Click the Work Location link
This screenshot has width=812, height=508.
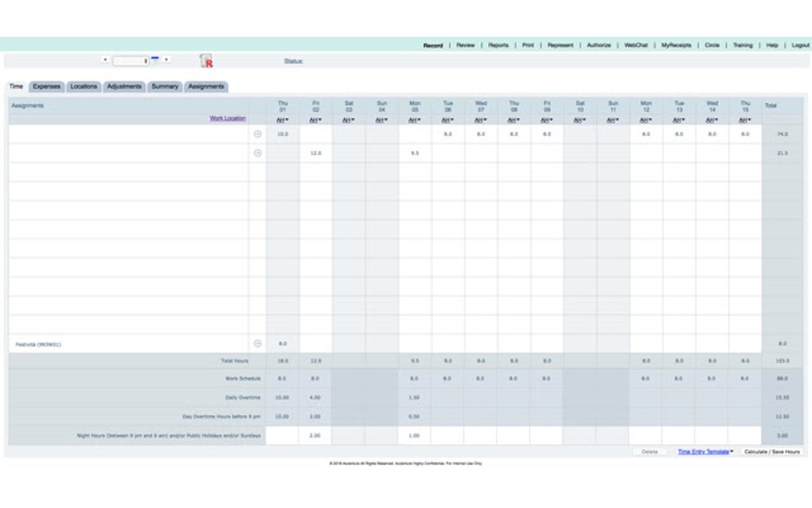point(228,118)
